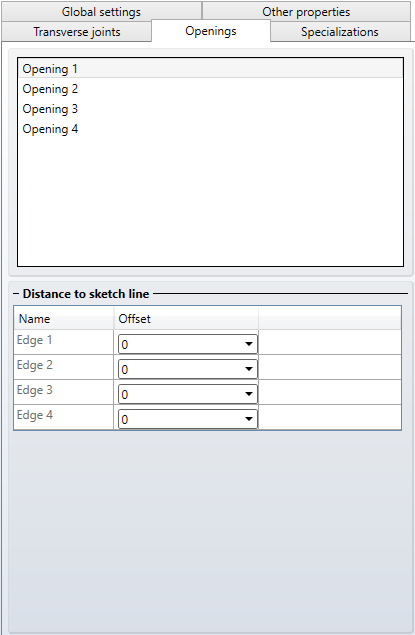
Task: Select Opening 1 in the list
Action: [210, 68]
